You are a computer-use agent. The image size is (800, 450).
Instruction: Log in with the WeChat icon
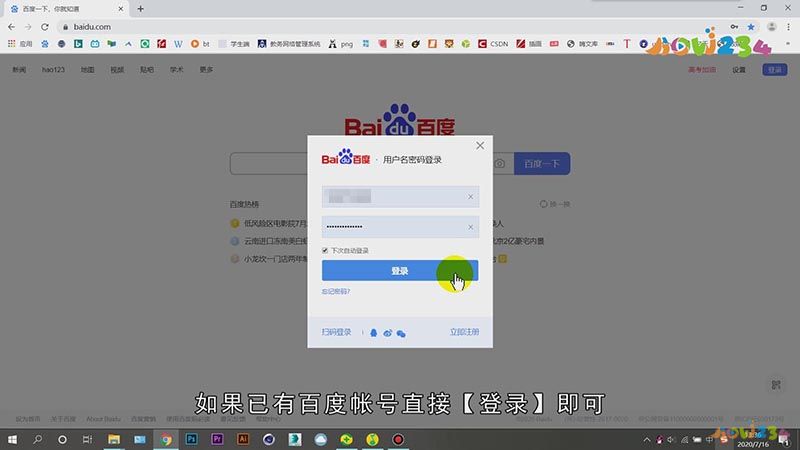pyautogui.click(x=401, y=334)
